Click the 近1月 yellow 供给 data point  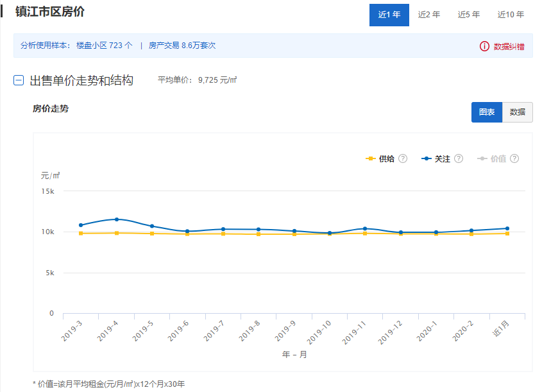coord(507,234)
